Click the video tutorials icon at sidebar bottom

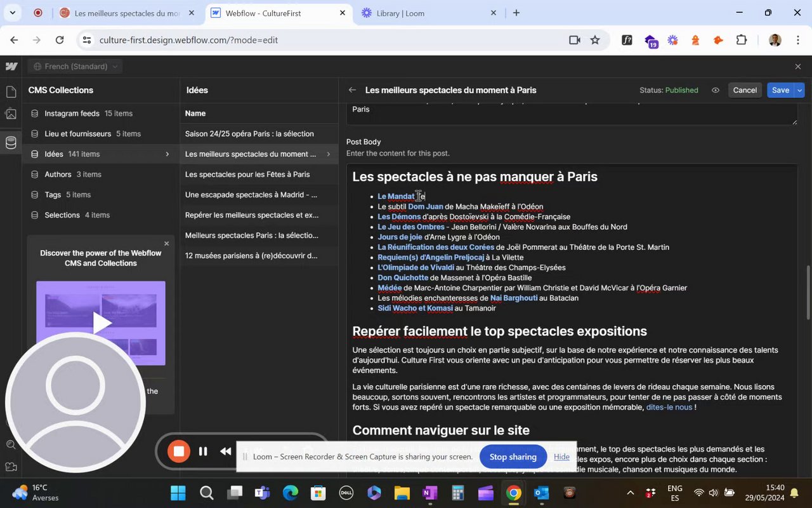click(x=11, y=467)
